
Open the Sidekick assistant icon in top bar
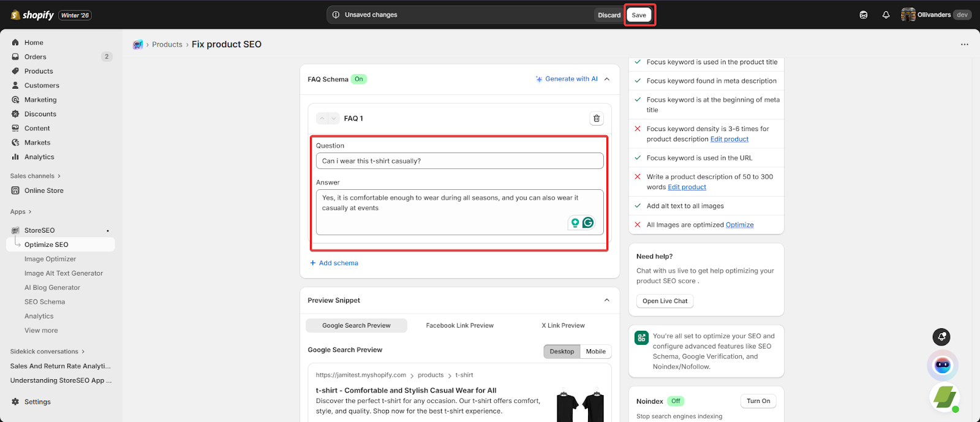click(864, 15)
